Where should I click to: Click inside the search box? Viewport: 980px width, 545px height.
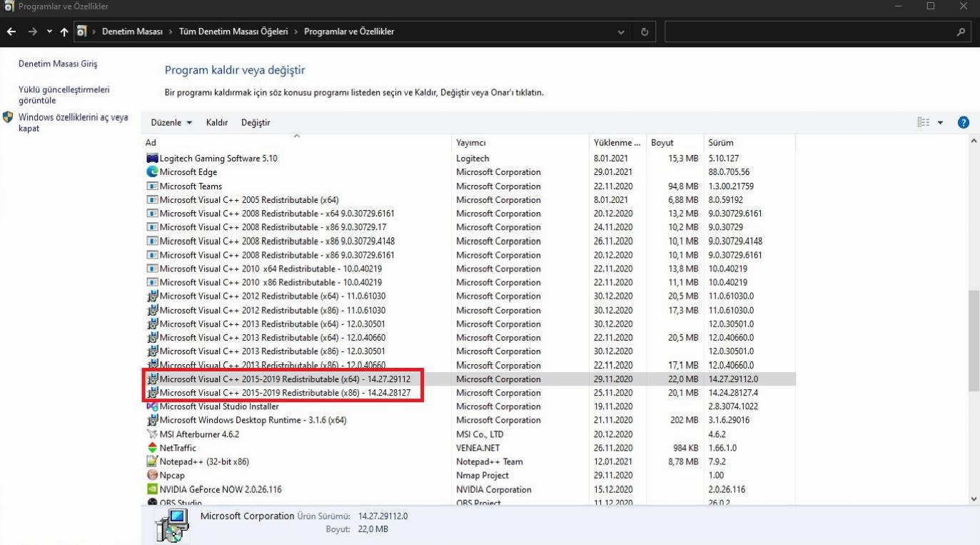(809, 32)
